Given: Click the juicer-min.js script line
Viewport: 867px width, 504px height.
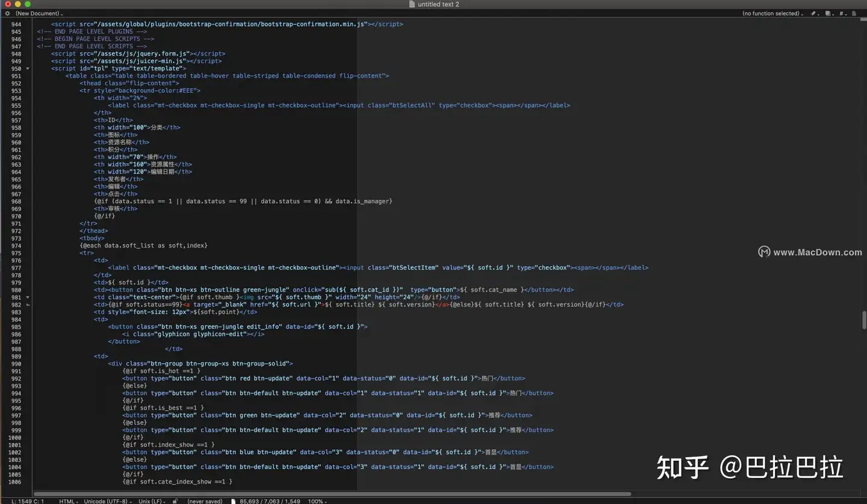Looking at the screenshot, I should (136, 61).
